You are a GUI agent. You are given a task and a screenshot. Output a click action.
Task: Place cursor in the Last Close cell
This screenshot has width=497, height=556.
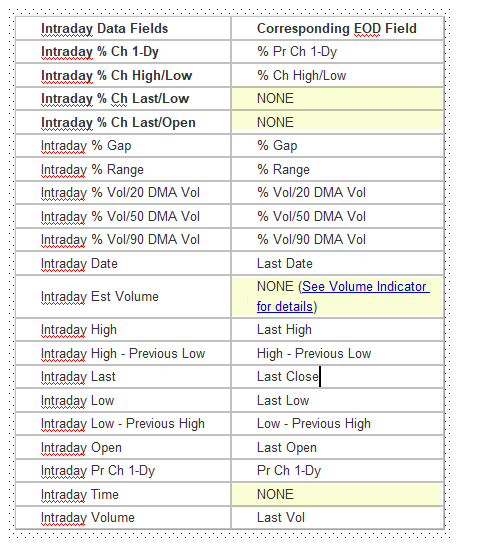click(x=337, y=377)
